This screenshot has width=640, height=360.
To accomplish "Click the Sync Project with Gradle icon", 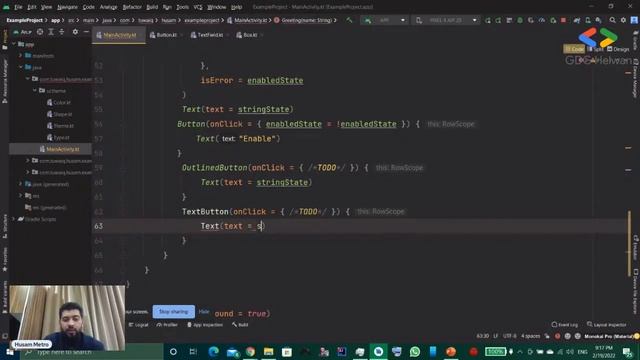I will [577, 20].
